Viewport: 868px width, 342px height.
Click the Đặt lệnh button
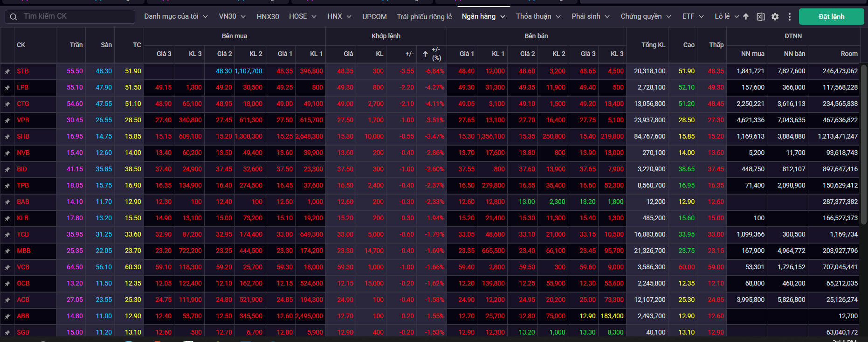click(831, 17)
